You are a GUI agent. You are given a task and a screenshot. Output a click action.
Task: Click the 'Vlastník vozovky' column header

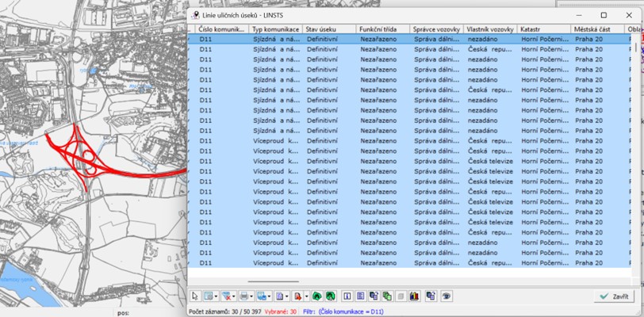tap(490, 29)
